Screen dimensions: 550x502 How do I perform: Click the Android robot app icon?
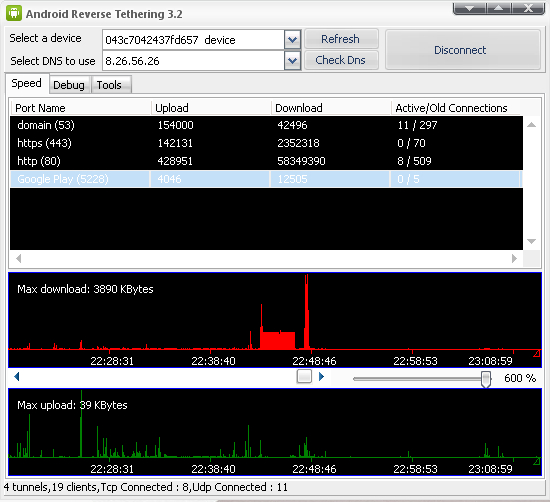point(14,13)
